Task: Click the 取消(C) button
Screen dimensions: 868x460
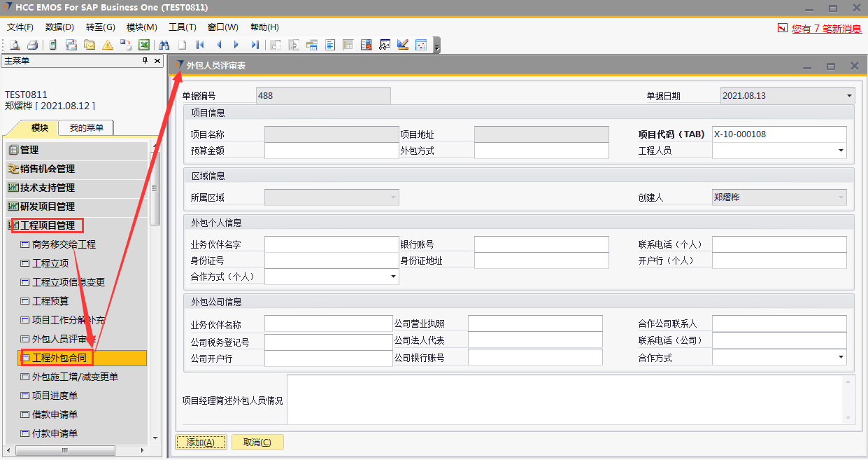Action: (257, 442)
